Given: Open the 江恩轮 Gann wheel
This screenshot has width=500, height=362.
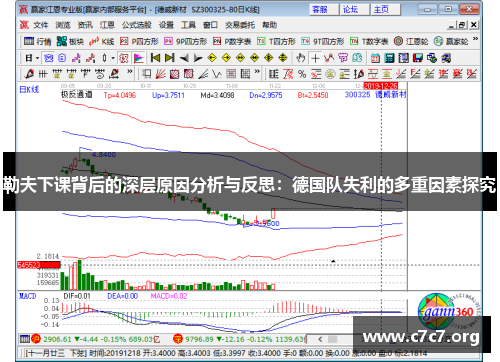Looking at the screenshot, I should 411,41.
